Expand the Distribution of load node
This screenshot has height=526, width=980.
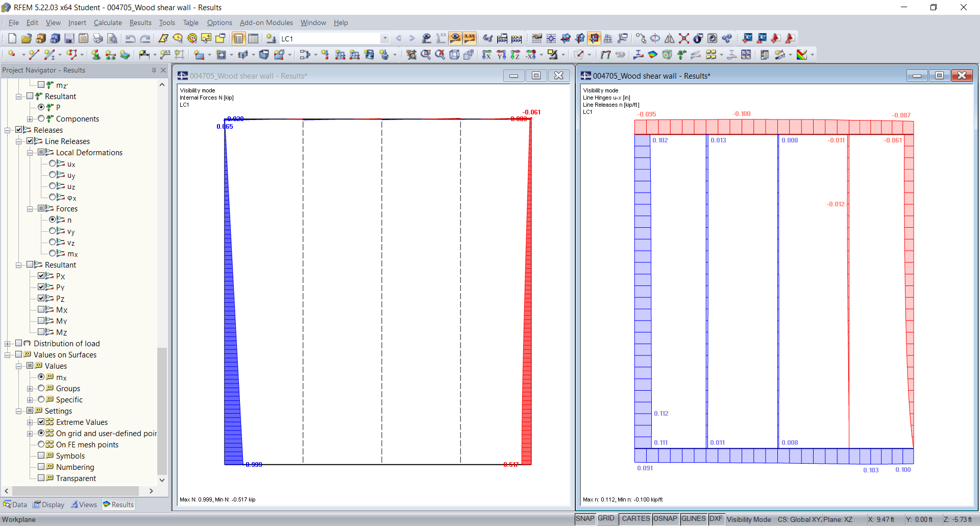pyautogui.click(x=8, y=343)
